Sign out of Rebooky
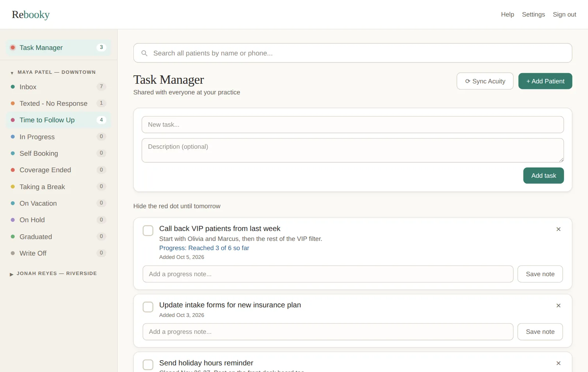 (564, 14)
